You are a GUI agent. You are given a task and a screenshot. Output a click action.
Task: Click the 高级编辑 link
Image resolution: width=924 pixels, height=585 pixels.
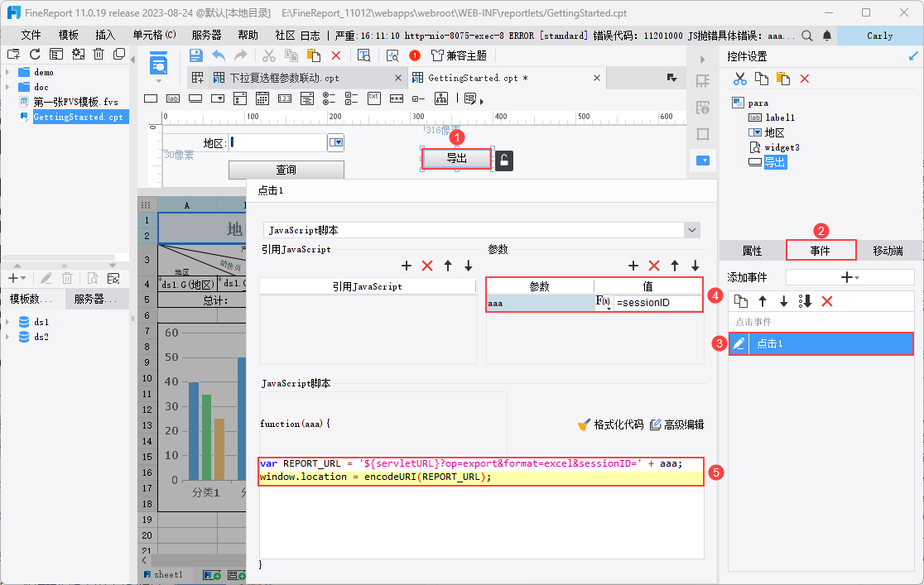tap(676, 424)
